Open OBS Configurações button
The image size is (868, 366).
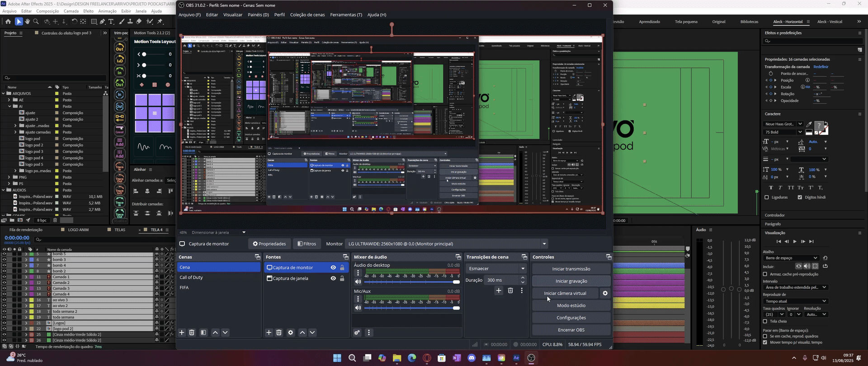571,318
